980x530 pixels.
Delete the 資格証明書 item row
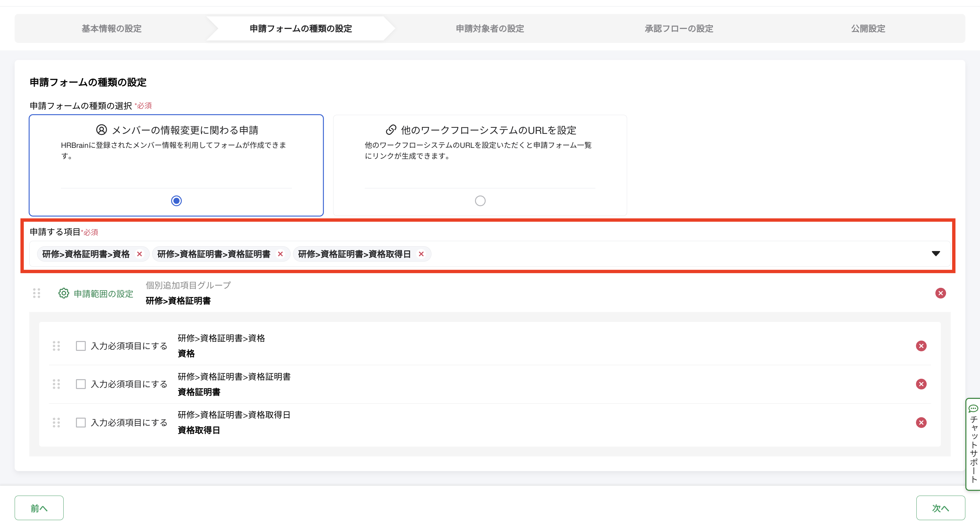[x=921, y=384]
